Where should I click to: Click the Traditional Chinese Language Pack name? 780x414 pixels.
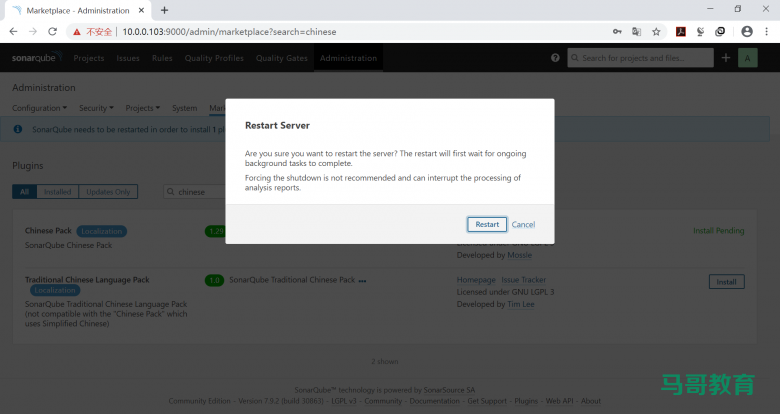point(87,280)
